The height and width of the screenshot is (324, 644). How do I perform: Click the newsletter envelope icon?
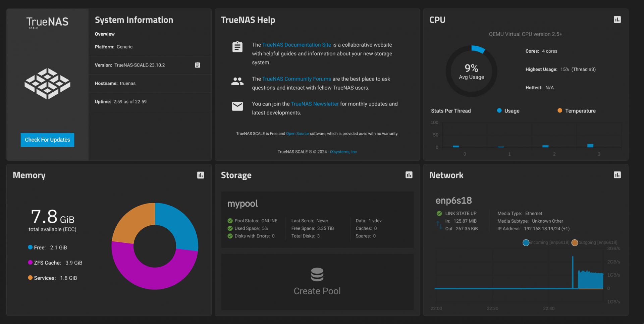pyautogui.click(x=237, y=106)
